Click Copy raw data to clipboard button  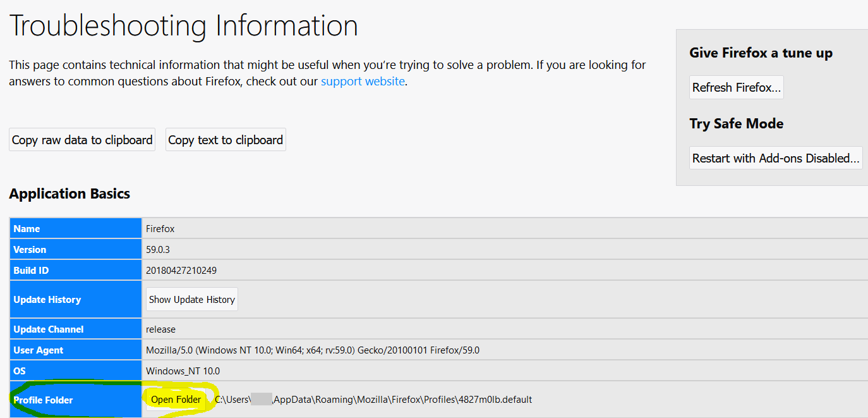click(x=82, y=140)
